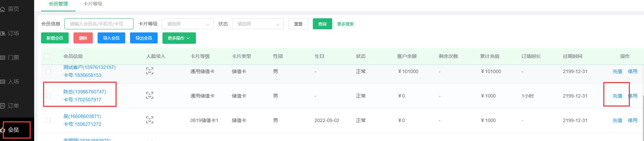Open face entry icon for 吴 row
Screen dimensions: 644x141
[149, 120]
